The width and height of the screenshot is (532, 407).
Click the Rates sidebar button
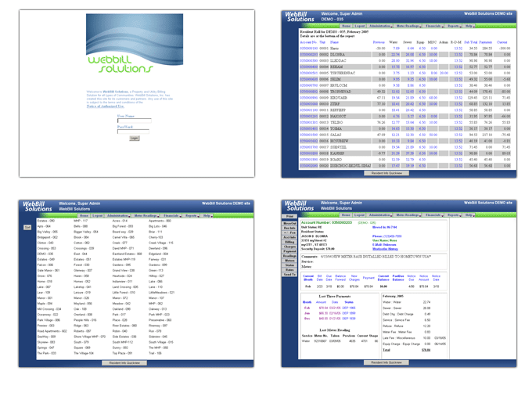coord(289,270)
